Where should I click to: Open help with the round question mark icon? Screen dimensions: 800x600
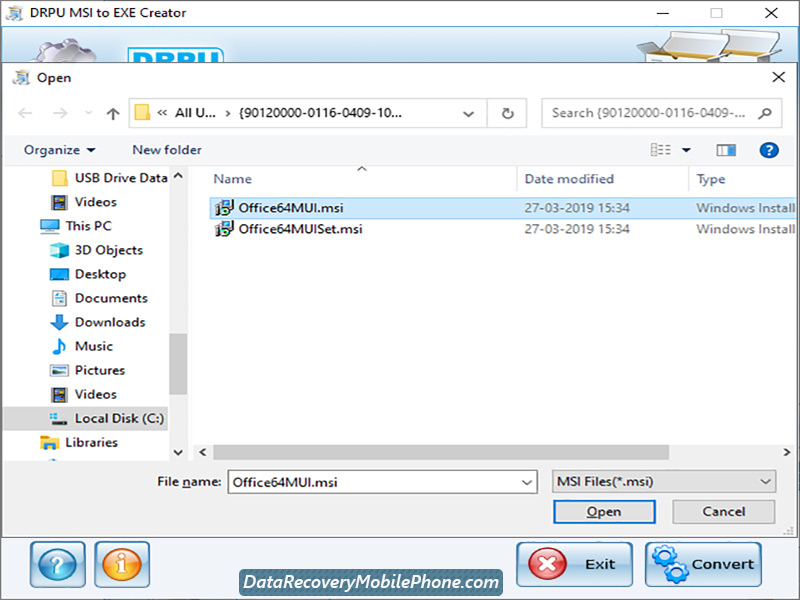[57, 564]
